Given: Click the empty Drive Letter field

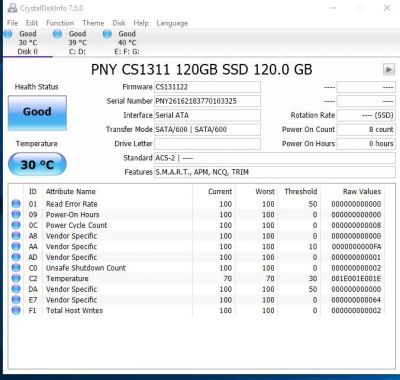Looking at the screenshot, I should click(207, 144).
